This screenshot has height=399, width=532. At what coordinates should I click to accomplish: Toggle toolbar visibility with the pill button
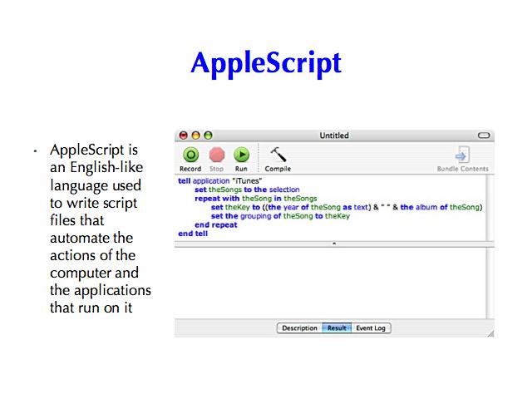484,135
